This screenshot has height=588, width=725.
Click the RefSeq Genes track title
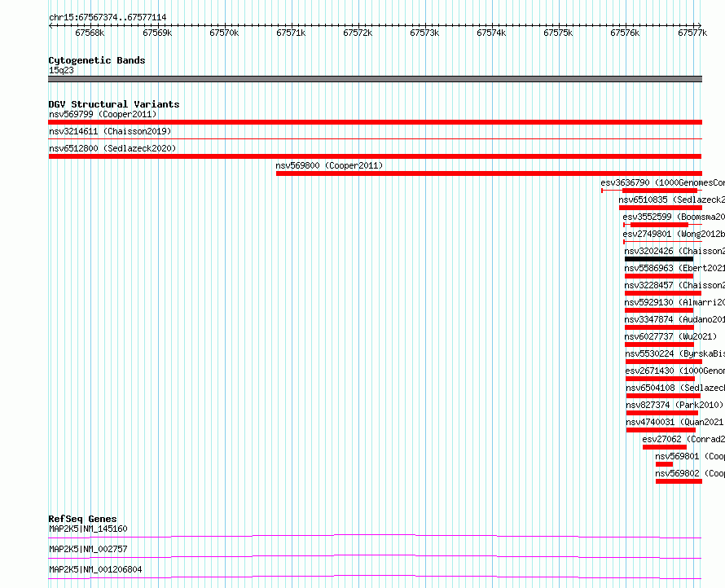tap(83, 519)
